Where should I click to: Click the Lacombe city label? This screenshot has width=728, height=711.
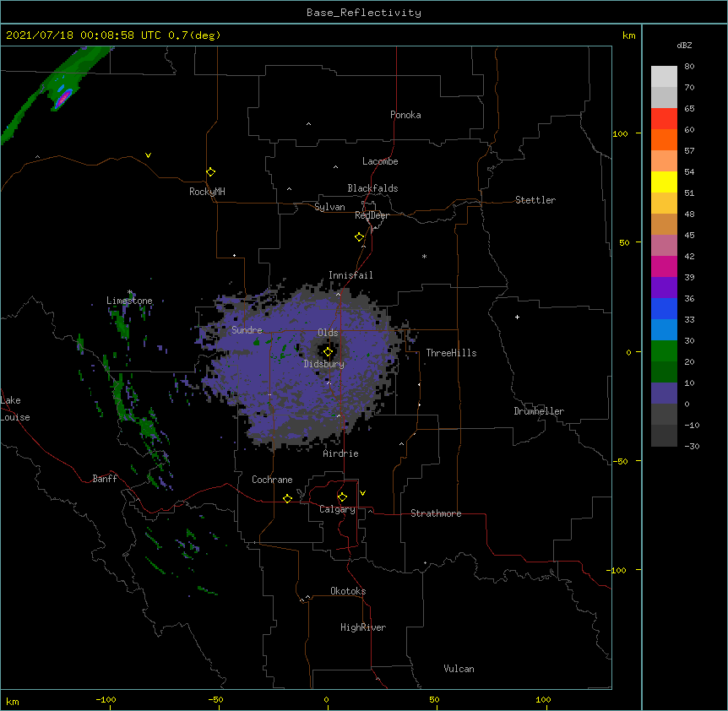click(x=380, y=161)
